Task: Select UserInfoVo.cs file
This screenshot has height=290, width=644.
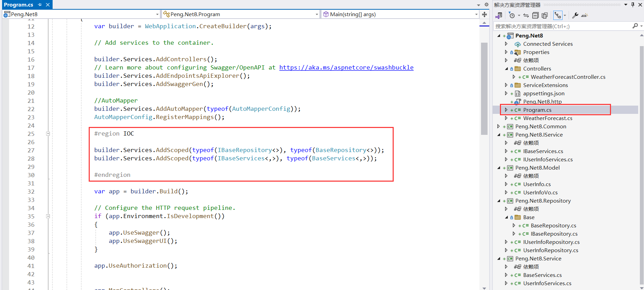Action: [x=540, y=193]
